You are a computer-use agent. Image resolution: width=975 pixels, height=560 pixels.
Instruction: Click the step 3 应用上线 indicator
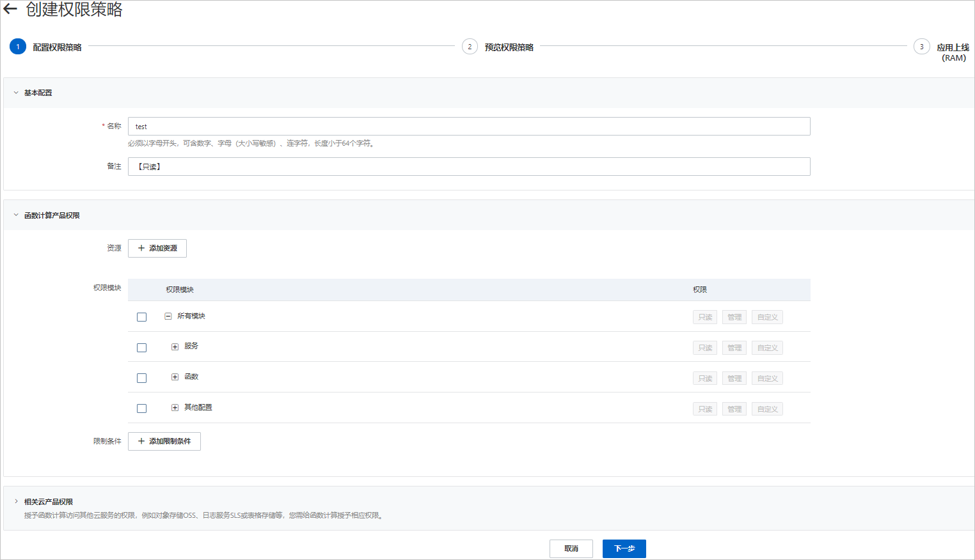(x=921, y=47)
